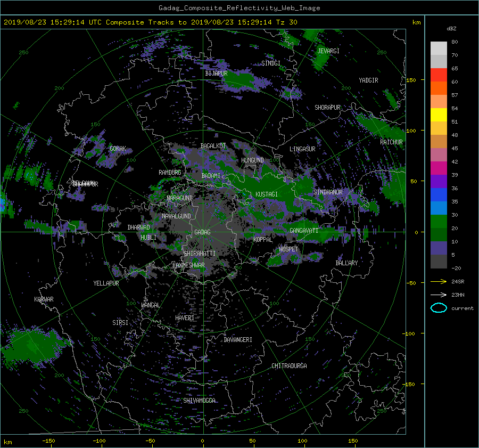Click the CHITRADURGA city label

(x=289, y=366)
